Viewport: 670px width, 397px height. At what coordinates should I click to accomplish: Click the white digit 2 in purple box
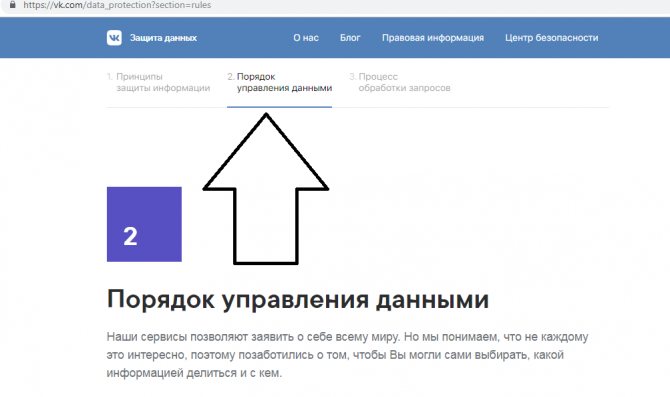point(130,236)
